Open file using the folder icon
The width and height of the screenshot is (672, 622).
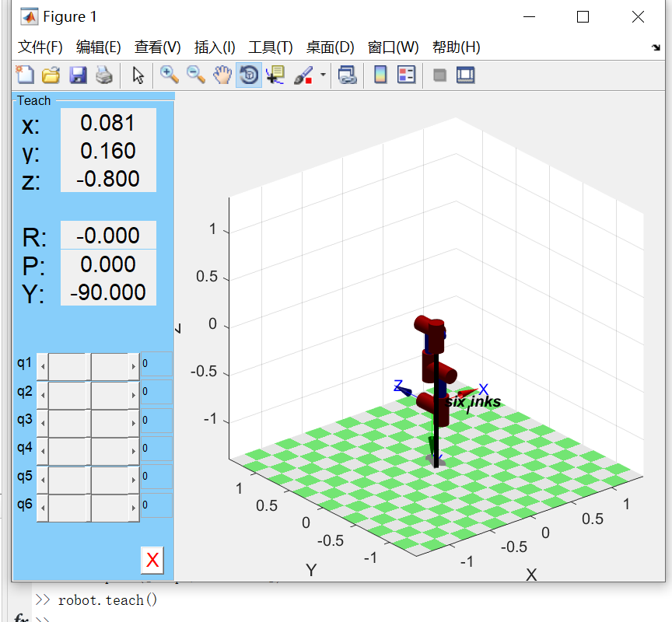pyautogui.click(x=51, y=75)
